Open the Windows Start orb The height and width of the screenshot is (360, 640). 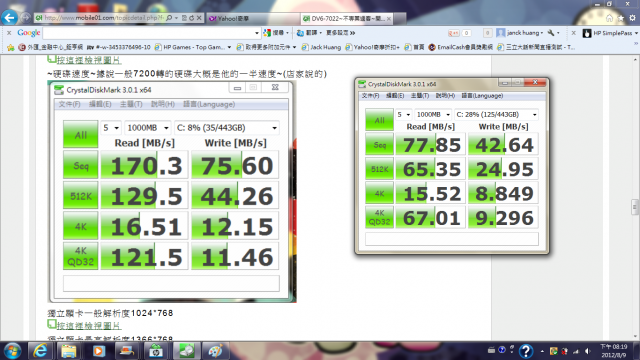coord(13,351)
